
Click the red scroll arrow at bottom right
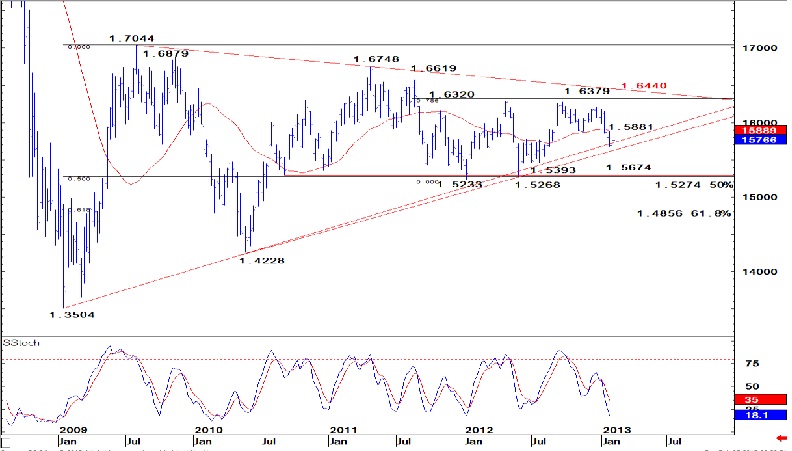779,438
